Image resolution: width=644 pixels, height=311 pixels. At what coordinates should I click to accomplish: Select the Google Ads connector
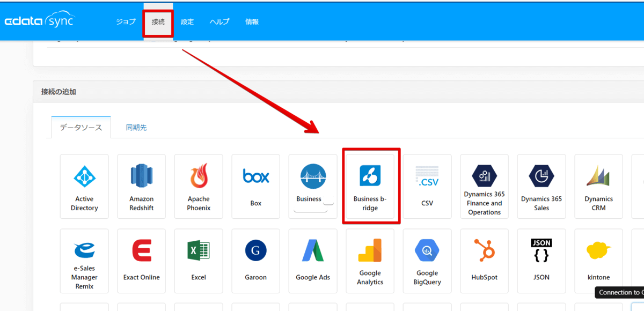pyautogui.click(x=313, y=261)
